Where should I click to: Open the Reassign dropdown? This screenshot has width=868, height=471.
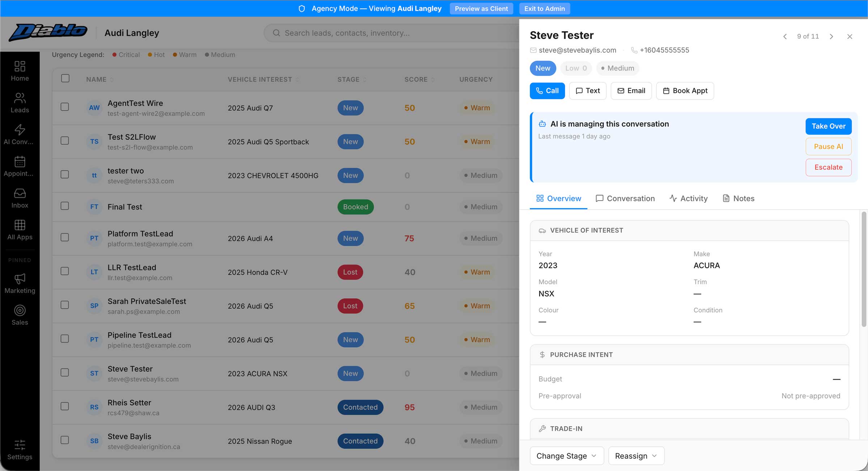pos(636,456)
